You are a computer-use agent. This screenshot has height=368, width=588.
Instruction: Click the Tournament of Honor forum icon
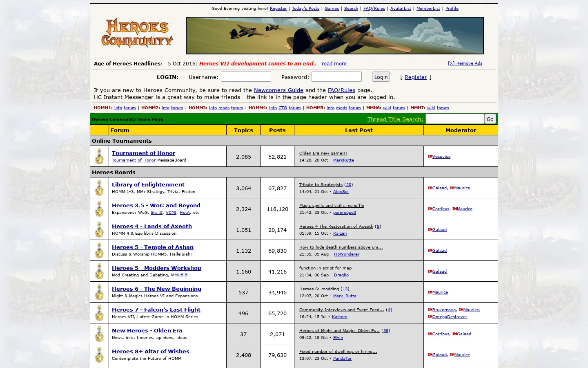[x=99, y=156]
